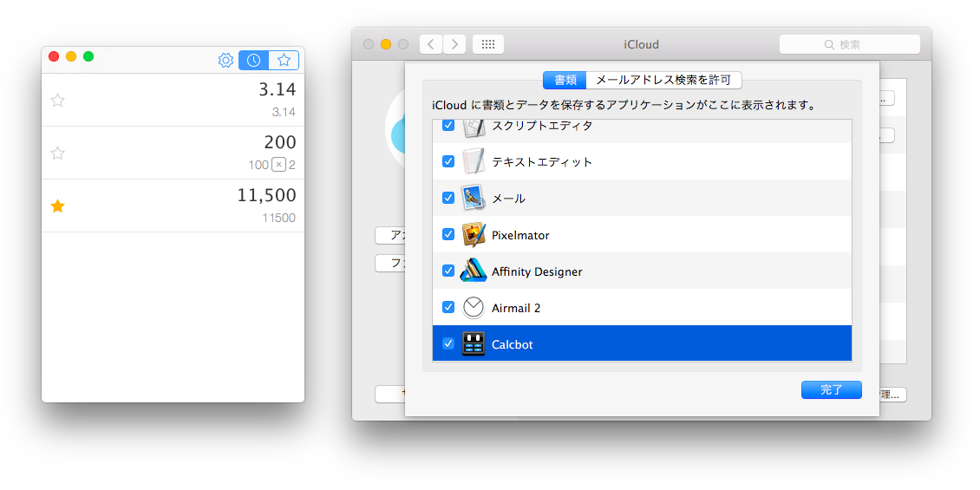The height and width of the screenshot is (490, 980).
Task: Switch to the 書類 tab
Action: pyautogui.click(x=565, y=80)
